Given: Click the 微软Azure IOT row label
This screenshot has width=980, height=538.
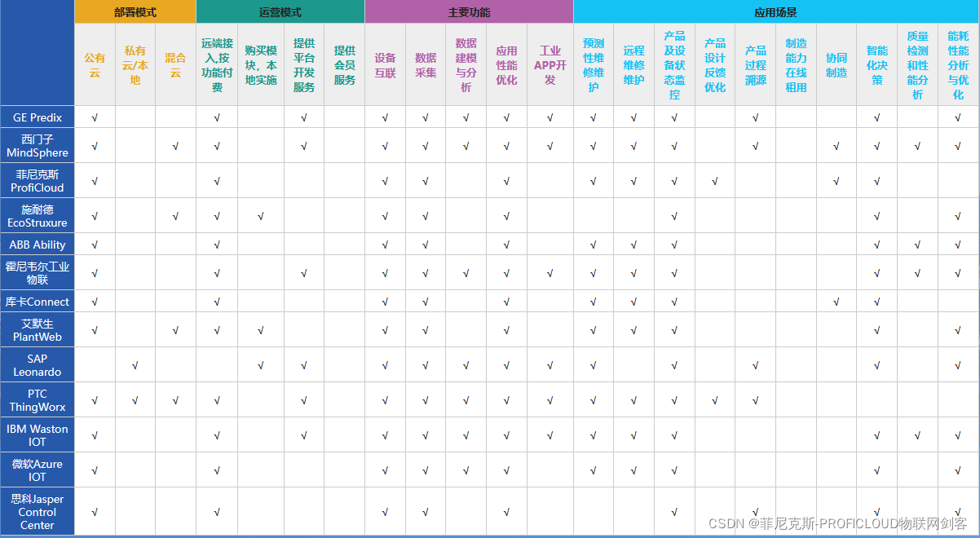Looking at the screenshot, I should [x=38, y=470].
